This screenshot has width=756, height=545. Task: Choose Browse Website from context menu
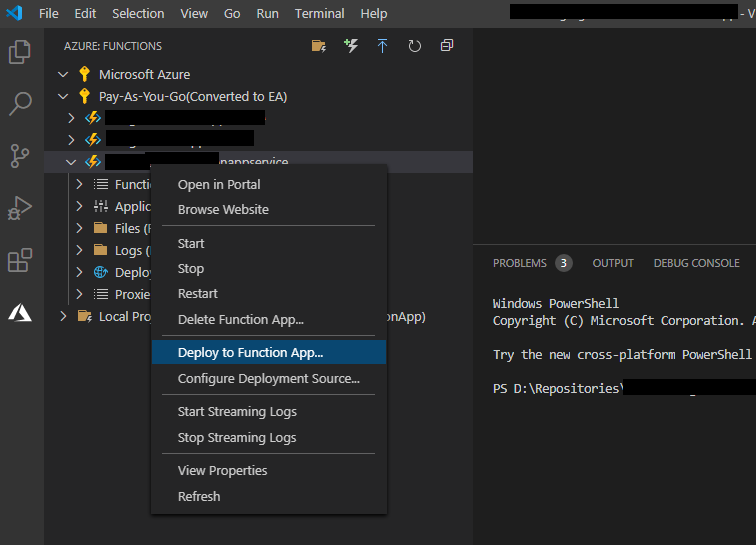269,209
